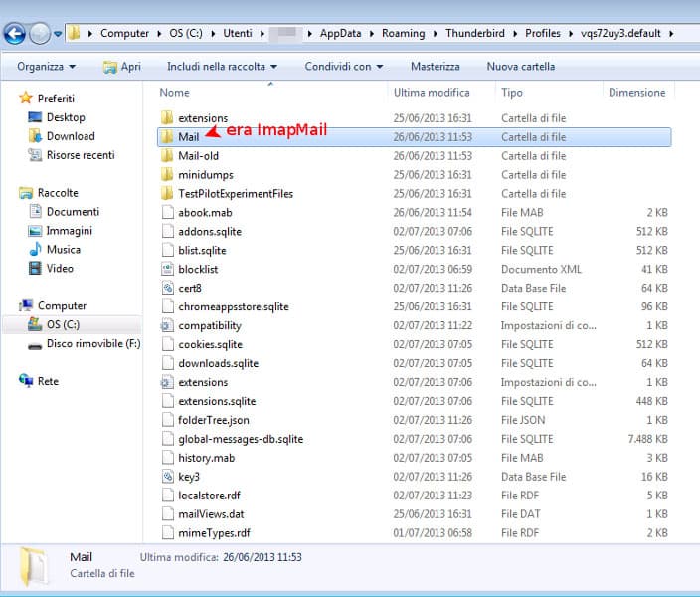Select the file blist.sqlite

coord(202,250)
